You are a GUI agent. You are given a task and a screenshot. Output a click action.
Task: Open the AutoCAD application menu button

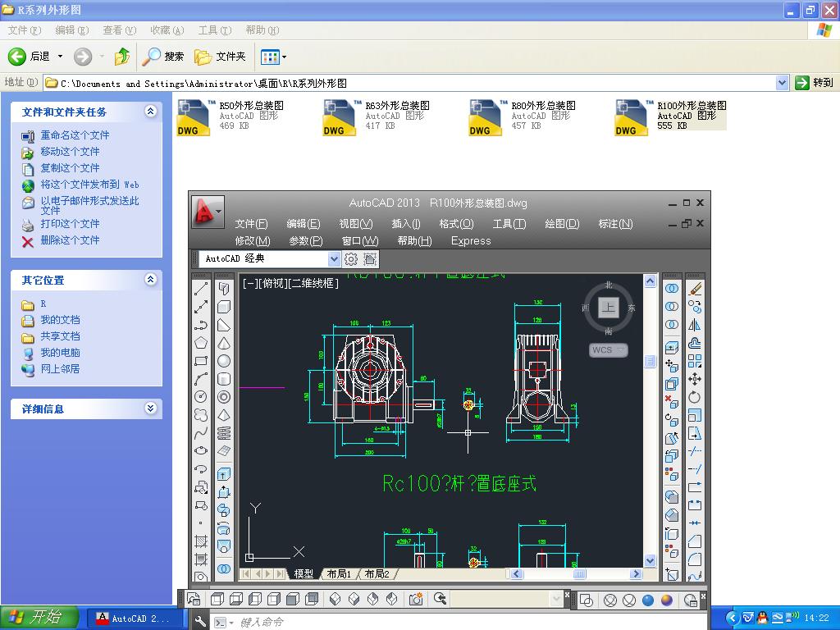(x=208, y=211)
